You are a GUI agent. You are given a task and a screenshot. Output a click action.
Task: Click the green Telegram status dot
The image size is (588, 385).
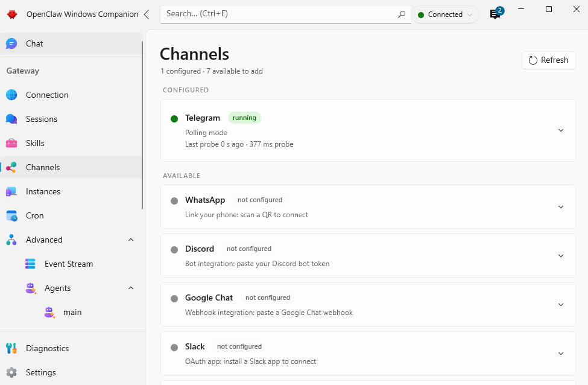[174, 119]
